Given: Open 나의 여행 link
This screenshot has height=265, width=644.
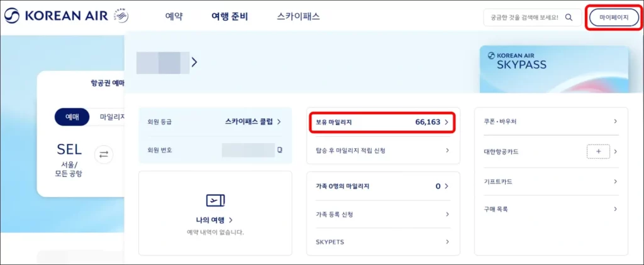Looking at the screenshot, I should (x=215, y=220).
